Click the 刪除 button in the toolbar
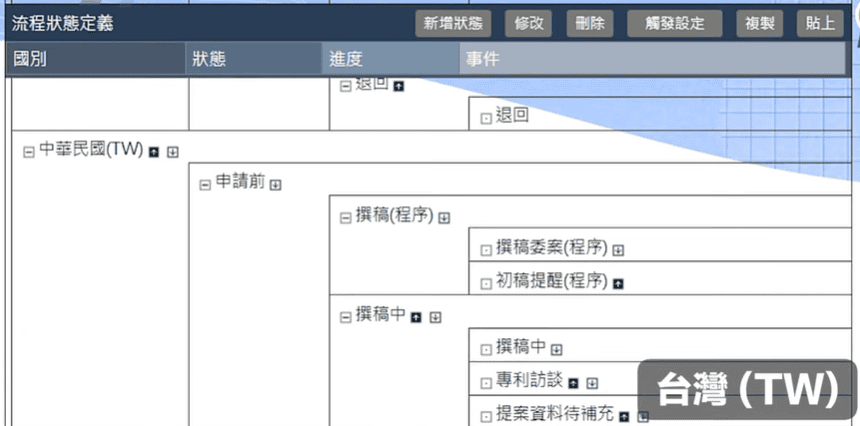The height and width of the screenshot is (426, 860). [590, 24]
